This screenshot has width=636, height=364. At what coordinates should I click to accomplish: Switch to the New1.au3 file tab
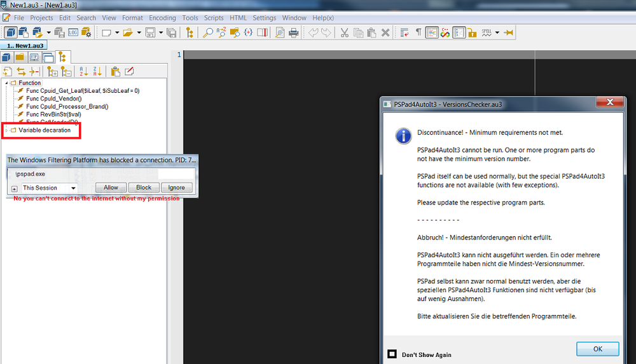[24, 45]
